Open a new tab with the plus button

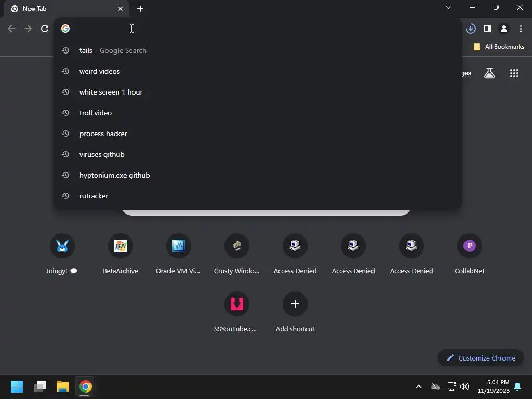tap(140, 9)
